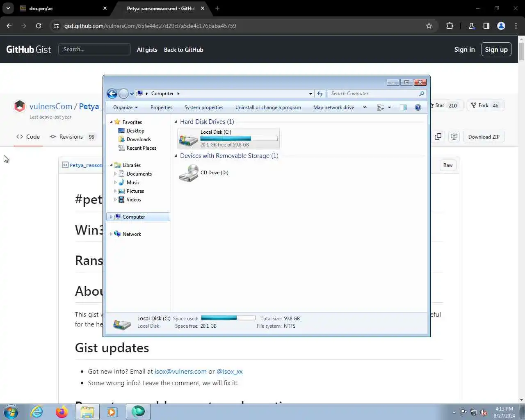525x420 pixels.
Task: Open Chrome three-dot menu
Action: point(516,26)
